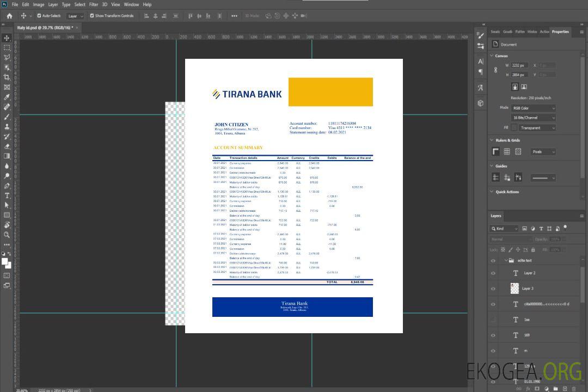
Task: Select the Hand tool
Action: (x=7, y=225)
